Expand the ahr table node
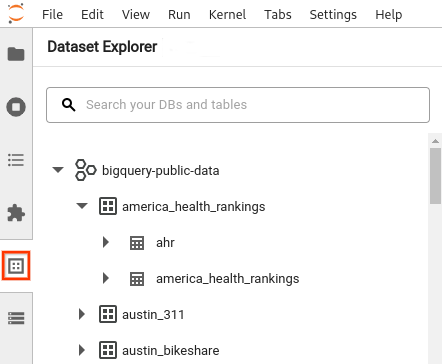442x364 pixels. click(106, 242)
